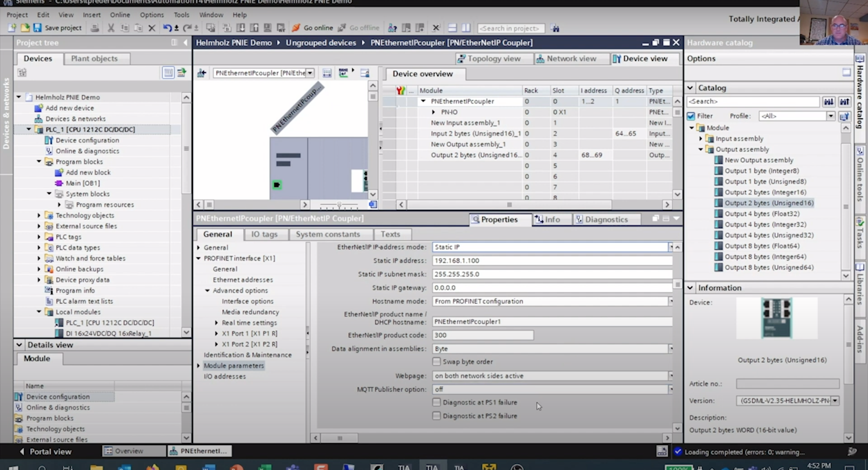Image resolution: width=868 pixels, height=470 pixels.
Task: Check Diagnostic at PS2 failure
Action: 436,416
